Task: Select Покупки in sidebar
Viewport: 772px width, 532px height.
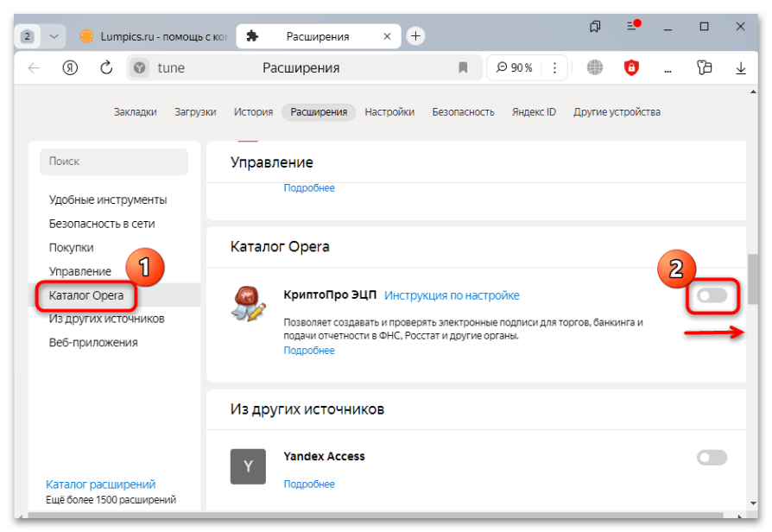Action: pos(71,247)
